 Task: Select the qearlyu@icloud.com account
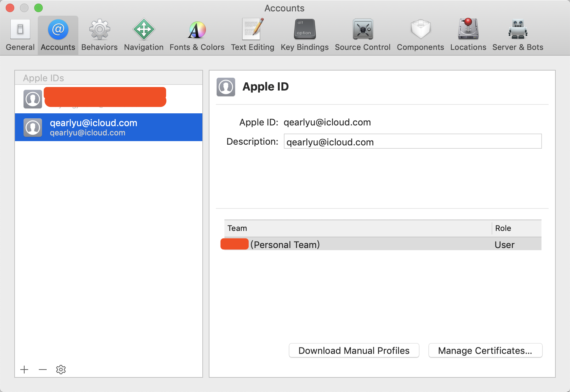click(108, 127)
